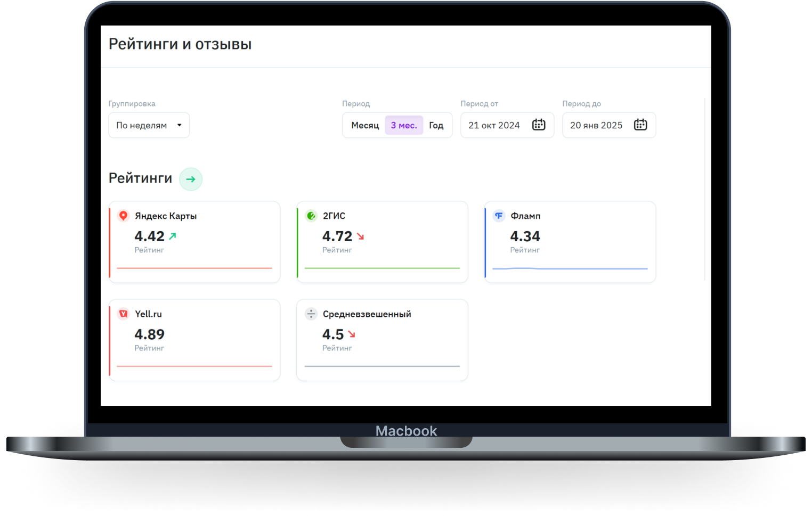Click the Яндекс Карты map pin icon
This screenshot has width=812, height=516.
tap(123, 216)
